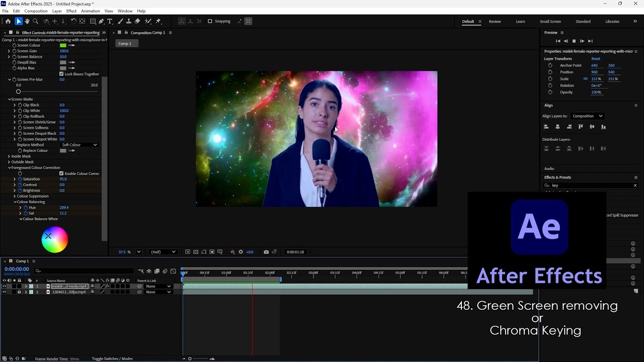Open the Effect menu
This screenshot has height=362, width=644.
[x=71, y=11]
